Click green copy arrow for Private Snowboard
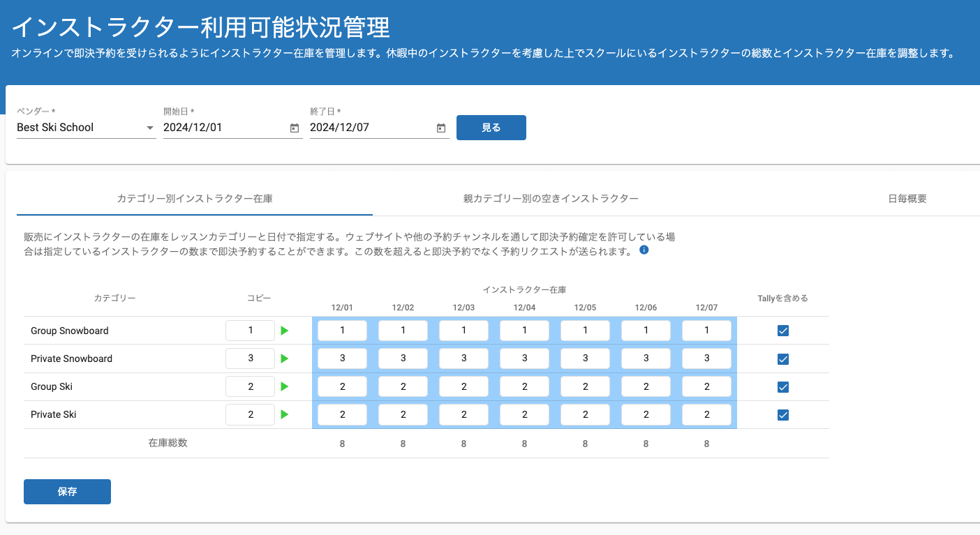Screen dimensions: 980x535 coord(284,359)
